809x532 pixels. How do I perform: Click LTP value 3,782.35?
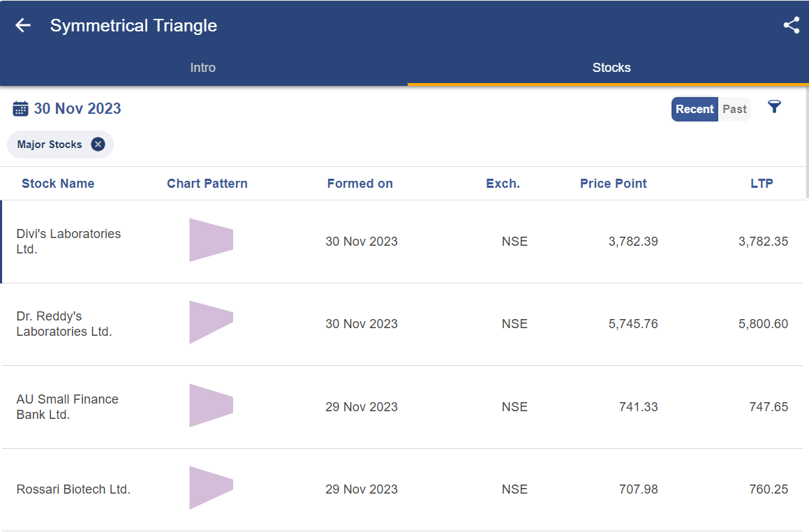point(763,242)
